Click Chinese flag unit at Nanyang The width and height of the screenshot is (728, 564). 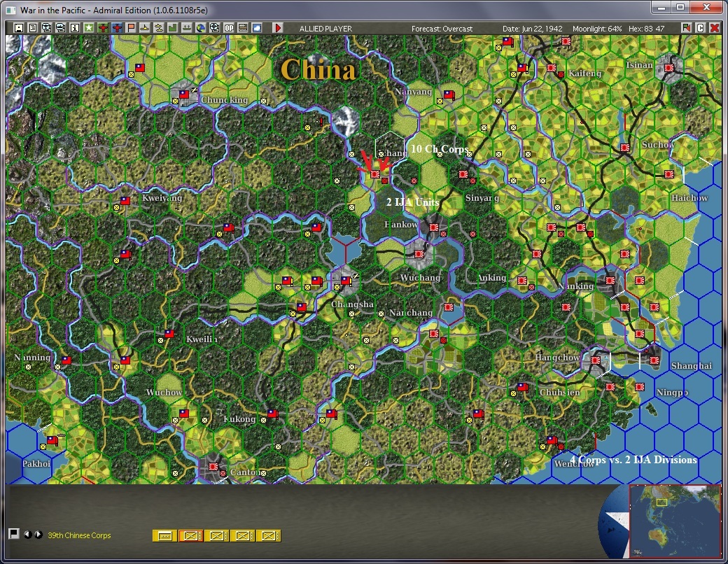pos(449,94)
